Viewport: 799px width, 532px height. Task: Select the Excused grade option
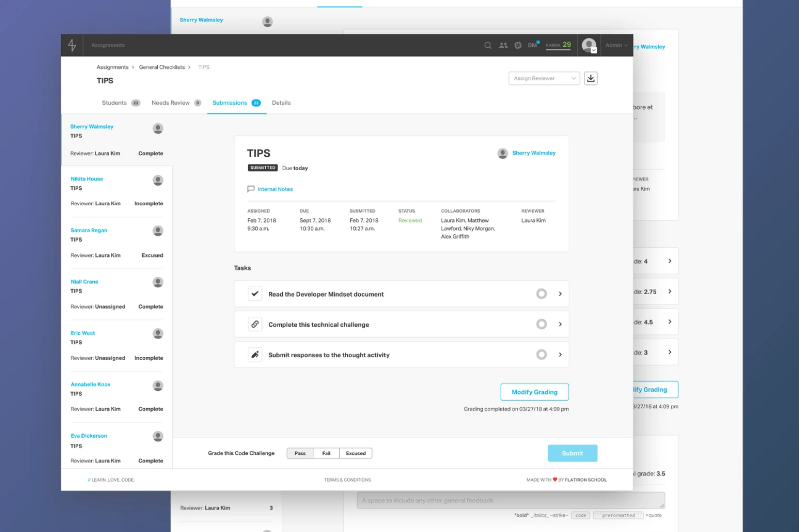pos(356,453)
